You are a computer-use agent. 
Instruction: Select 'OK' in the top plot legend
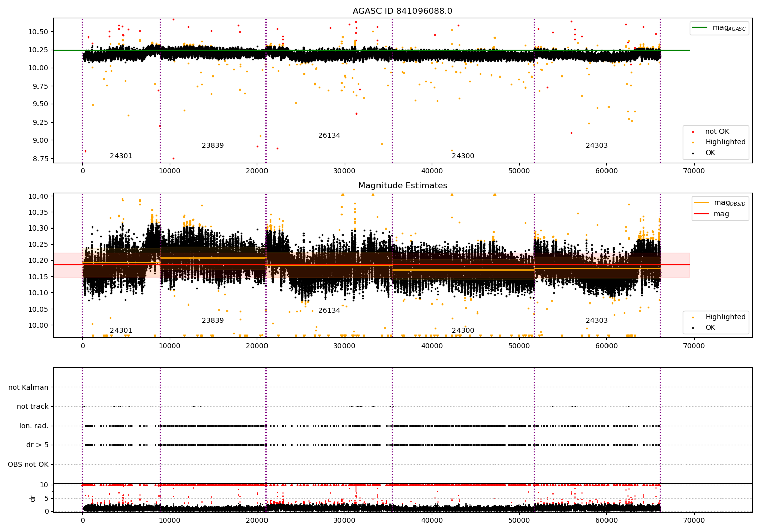710,153
